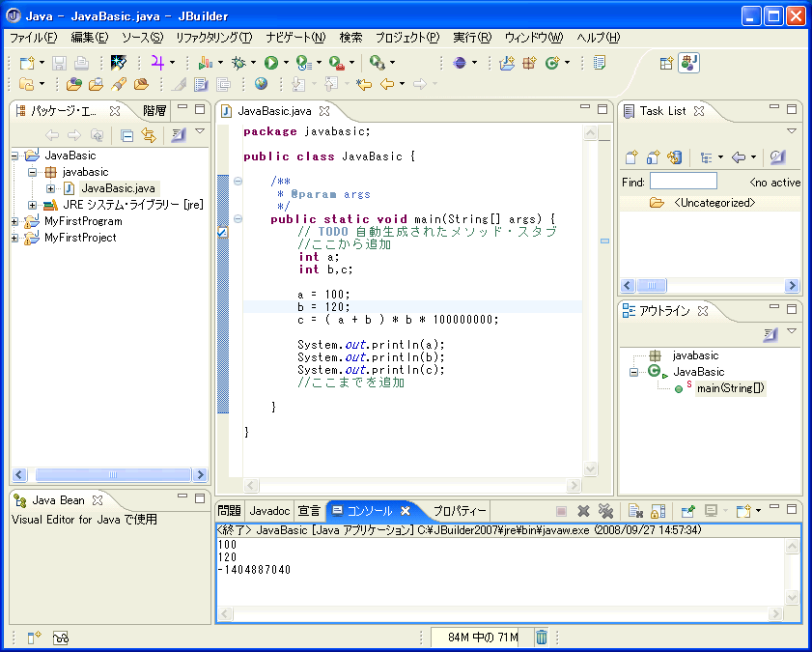The width and height of the screenshot is (812, 652).
Task: Select JavaBasic.java in the package tree
Action: tap(118, 188)
